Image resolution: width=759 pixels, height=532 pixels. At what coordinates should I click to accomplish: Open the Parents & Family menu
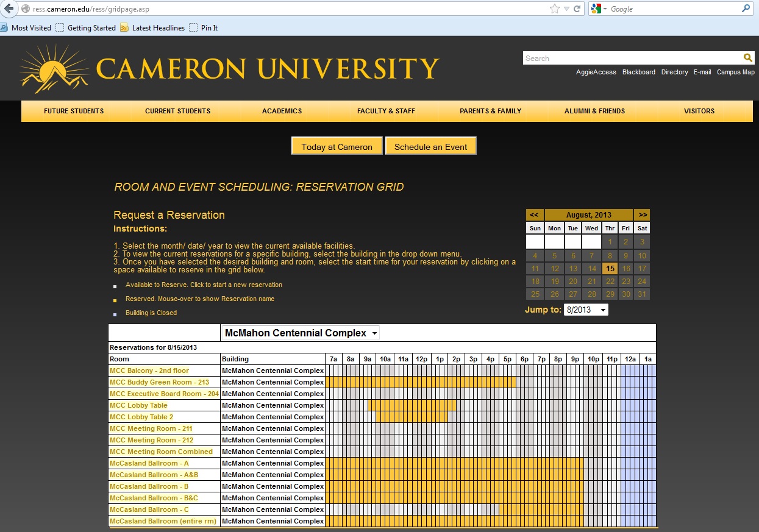click(491, 111)
